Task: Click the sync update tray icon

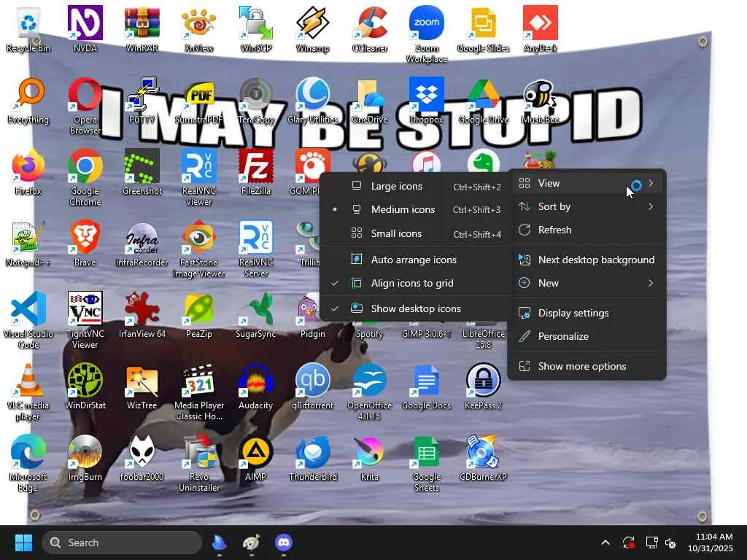Action: pyautogui.click(x=628, y=542)
